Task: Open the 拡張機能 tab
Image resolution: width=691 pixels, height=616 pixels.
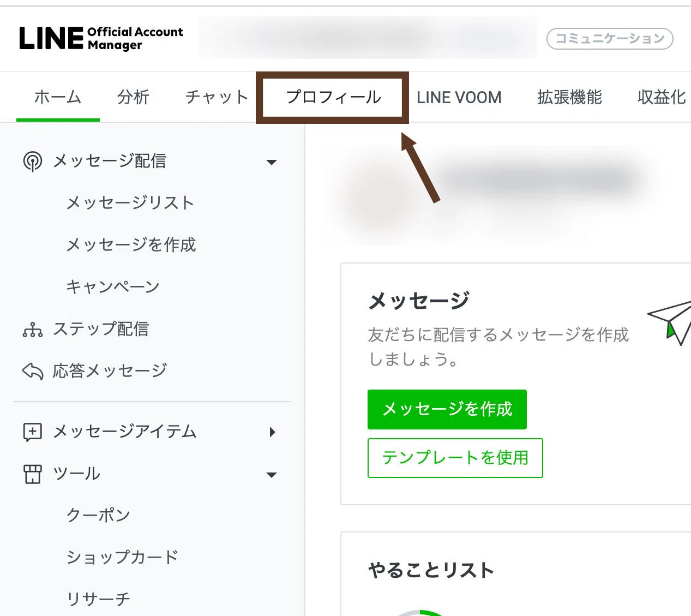Action: [569, 97]
